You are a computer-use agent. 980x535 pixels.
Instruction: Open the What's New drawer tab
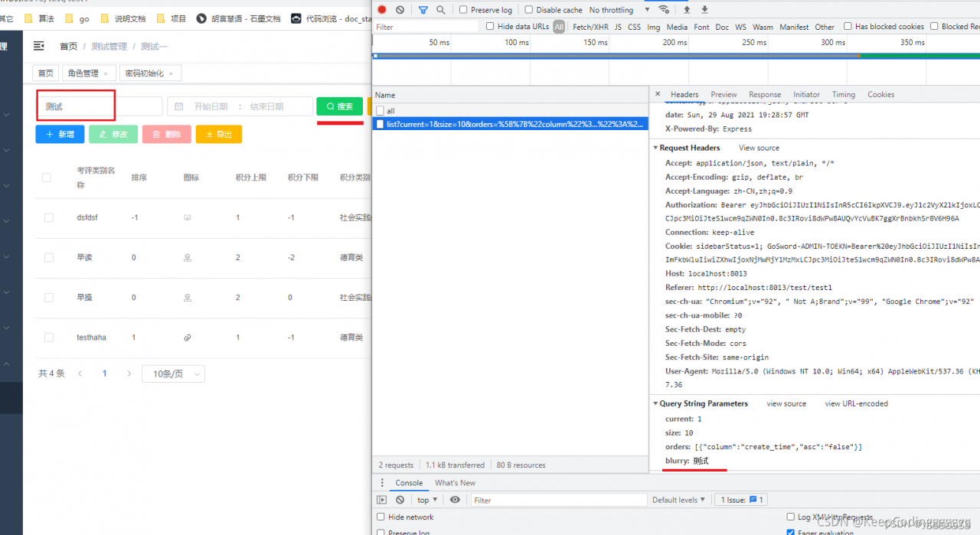(455, 483)
